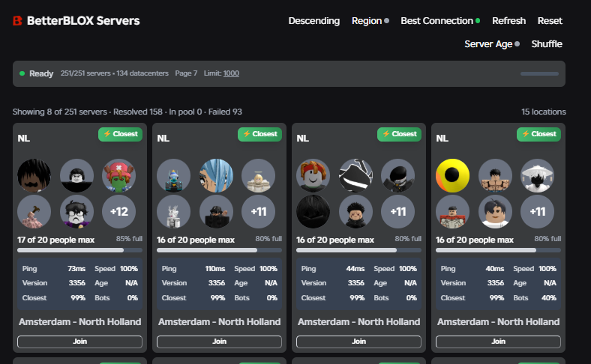Screen dimensions: 591x364
Task: Open the white straw hat avatar
Action: (x=538, y=175)
